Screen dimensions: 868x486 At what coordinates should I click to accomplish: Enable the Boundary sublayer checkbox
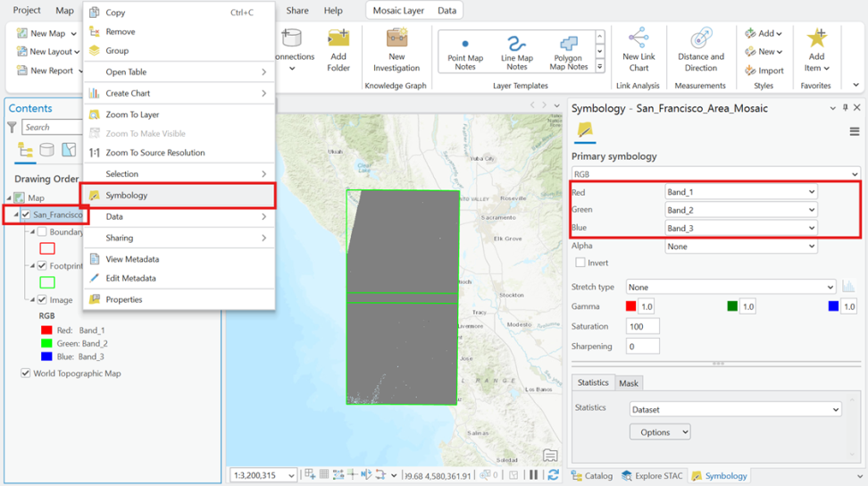42,232
